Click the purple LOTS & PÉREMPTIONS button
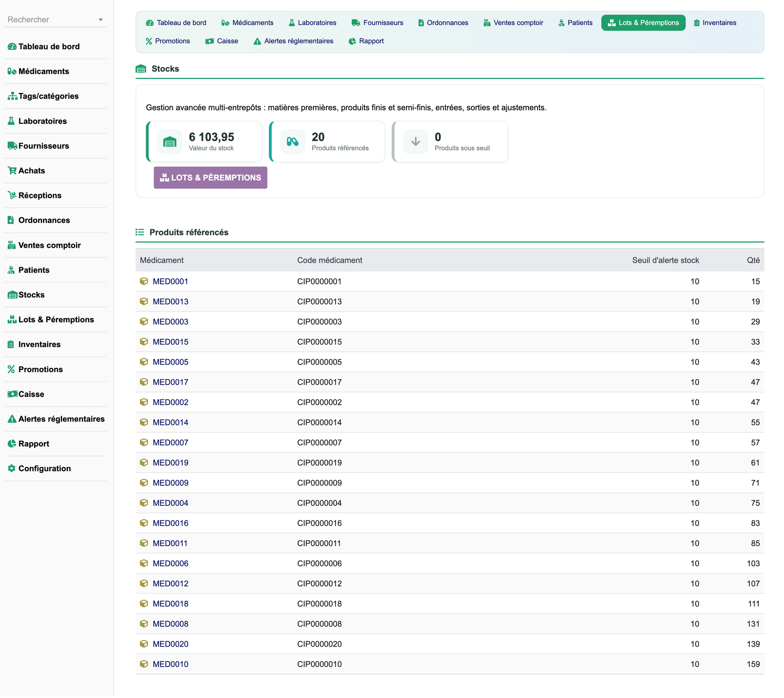The image size is (784, 698). [210, 178]
